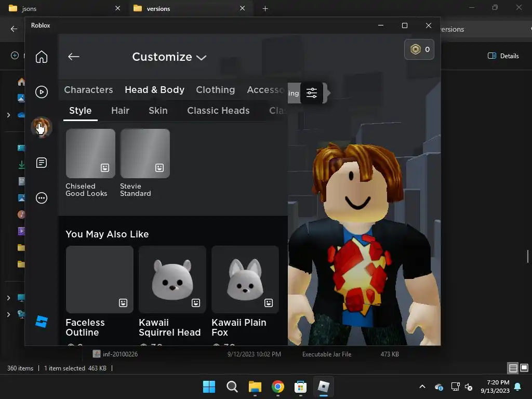Viewport: 532px width, 399px height.
Task: Expand the Network tree node
Action: (x=8, y=314)
